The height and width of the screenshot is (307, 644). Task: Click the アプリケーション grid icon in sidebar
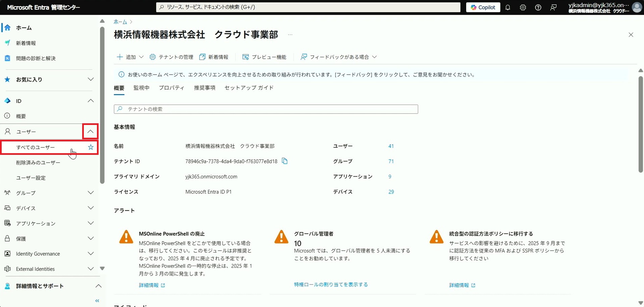click(x=7, y=223)
